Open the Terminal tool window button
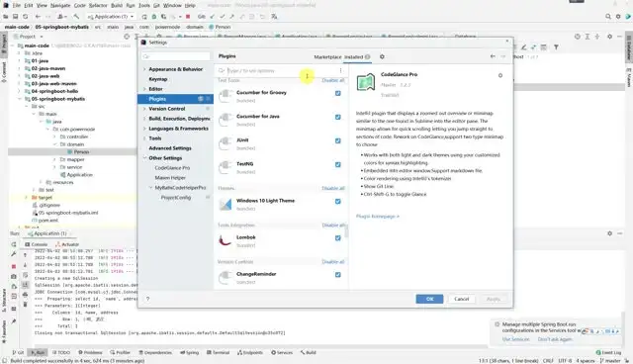The width and height of the screenshot is (633, 364). pos(218,353)
